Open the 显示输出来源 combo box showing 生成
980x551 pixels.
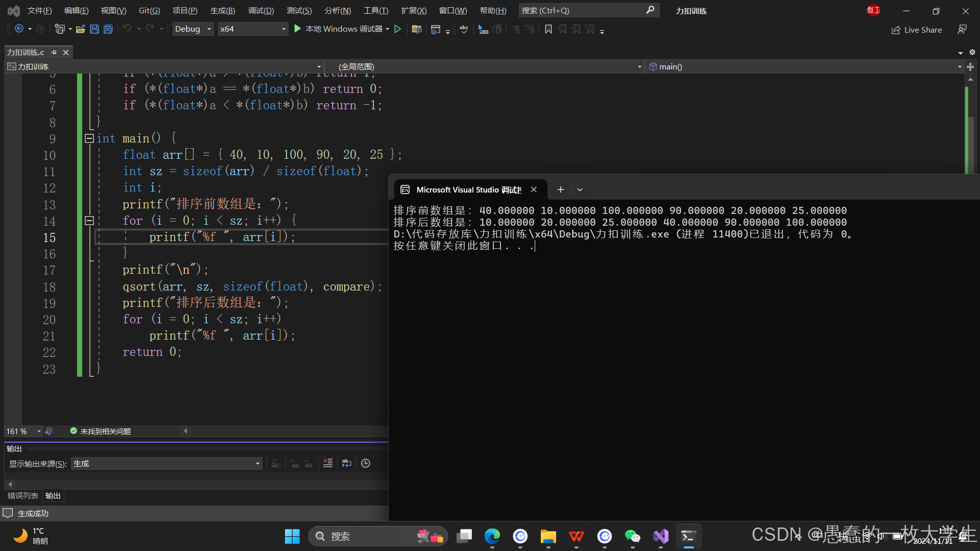point(166,463)
